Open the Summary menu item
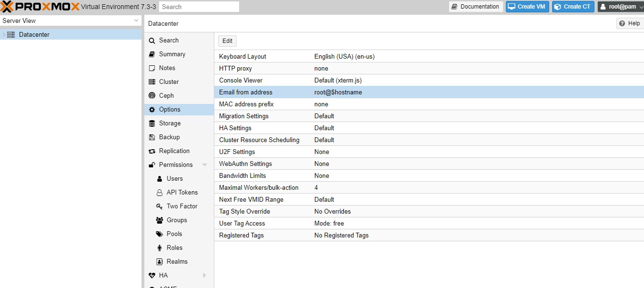The image size is (644, 288). (x=172, y=54)
